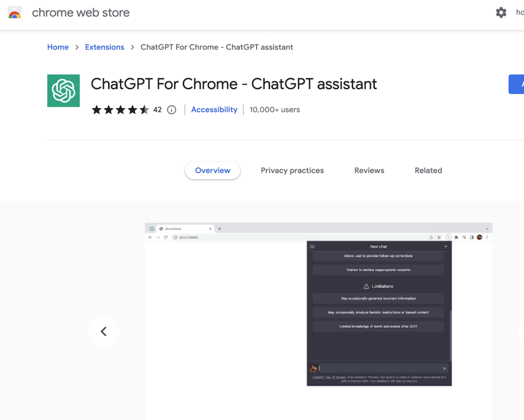Open the Reviews tab
Image resolution: width=524 pixels, height=420 pixels.
[x=369, y=170]
